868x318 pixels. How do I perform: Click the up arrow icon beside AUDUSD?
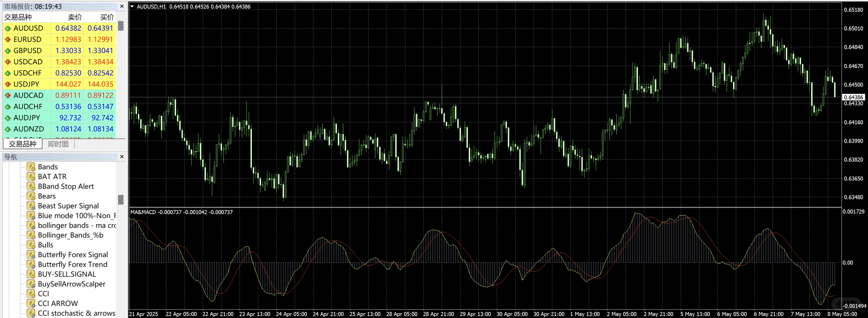(8, 29)
